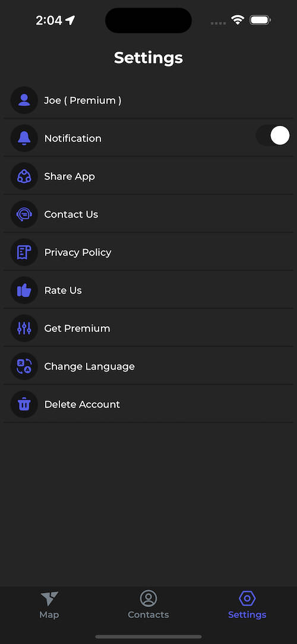Open Joe ( Premium ) profile row
297x644 pixels.
pos(148,100)
